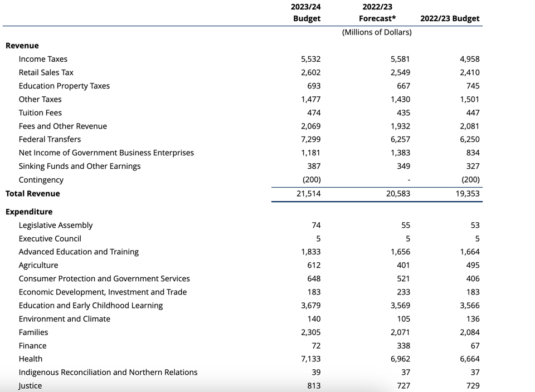Click the '2022/23 Budget' column header

point(450,18)
